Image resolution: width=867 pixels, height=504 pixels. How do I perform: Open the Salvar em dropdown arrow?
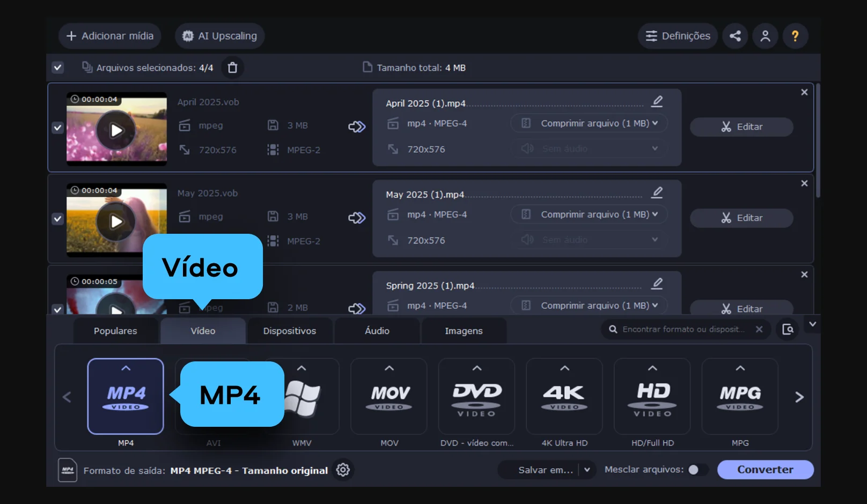click(587, 470)
